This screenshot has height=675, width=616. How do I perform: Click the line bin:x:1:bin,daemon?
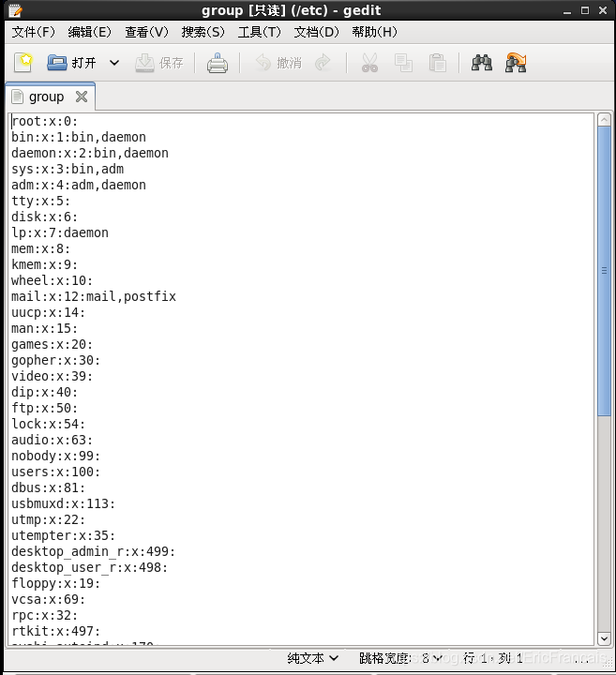tap(79, 137)
